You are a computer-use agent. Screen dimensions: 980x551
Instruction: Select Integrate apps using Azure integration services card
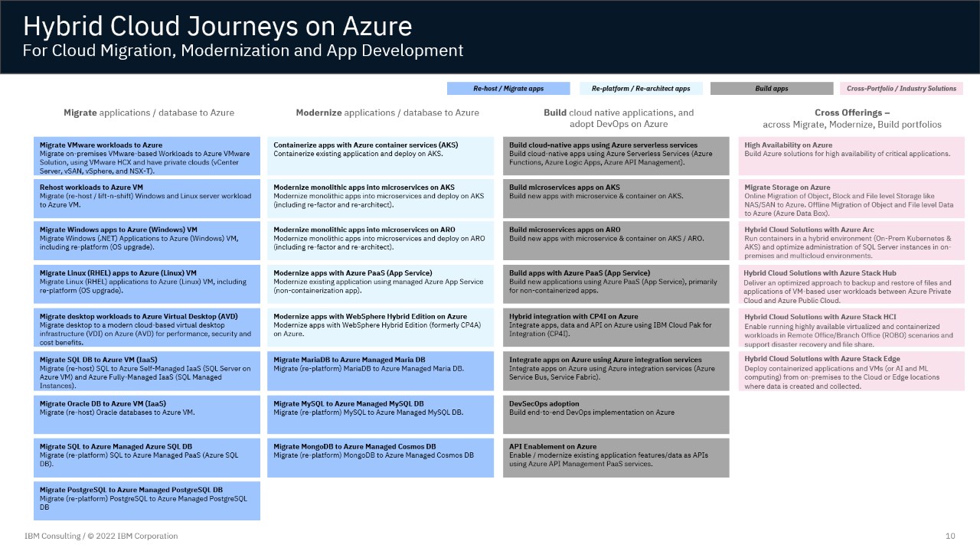point(616,371)
